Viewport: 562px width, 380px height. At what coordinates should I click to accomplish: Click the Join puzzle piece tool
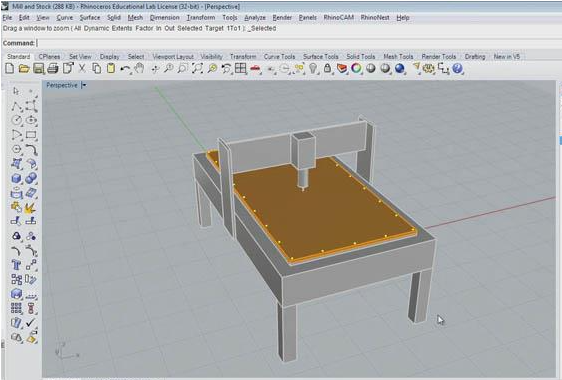[16, 207]
